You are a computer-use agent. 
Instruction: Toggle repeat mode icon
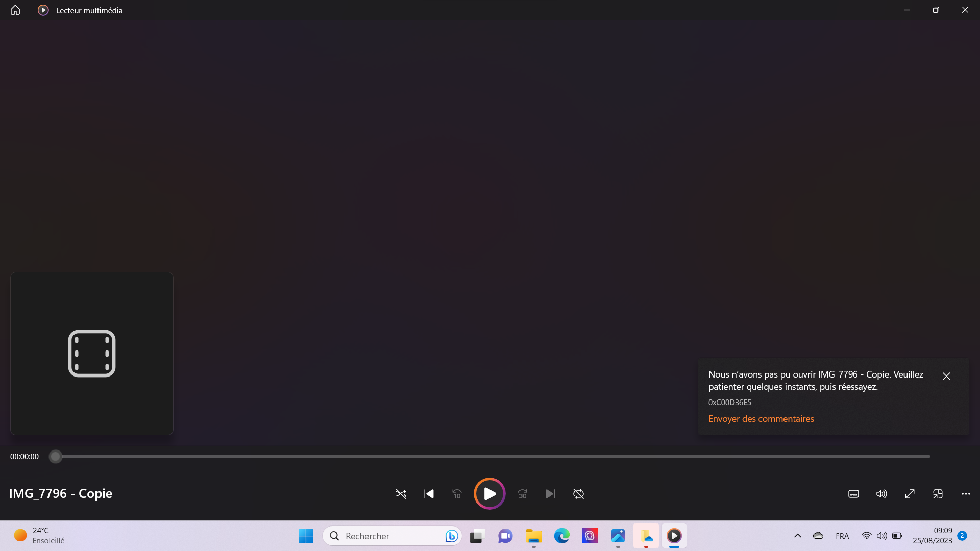click(578, 494)
